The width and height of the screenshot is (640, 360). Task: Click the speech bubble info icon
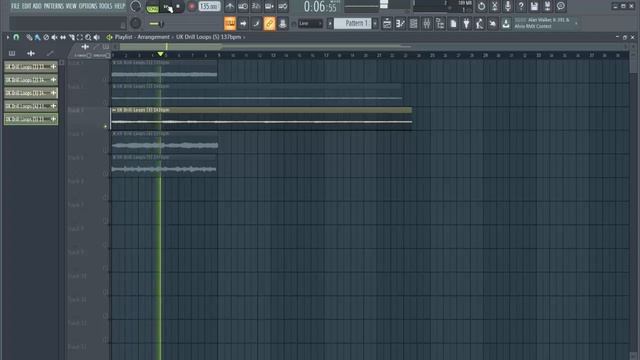[x=561, y=6]
